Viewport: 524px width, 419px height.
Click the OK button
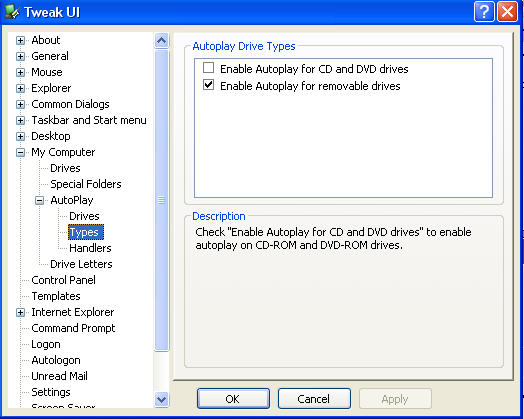(x=233, y=399)
